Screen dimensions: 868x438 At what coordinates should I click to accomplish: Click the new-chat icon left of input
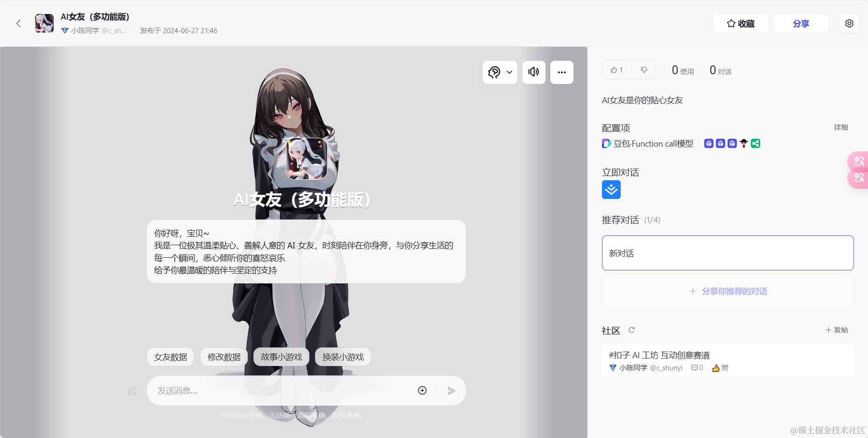pos(133,391)
